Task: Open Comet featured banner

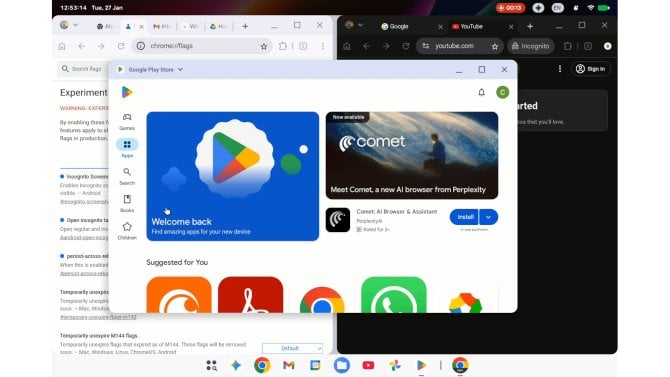Action: click(412, 156)
